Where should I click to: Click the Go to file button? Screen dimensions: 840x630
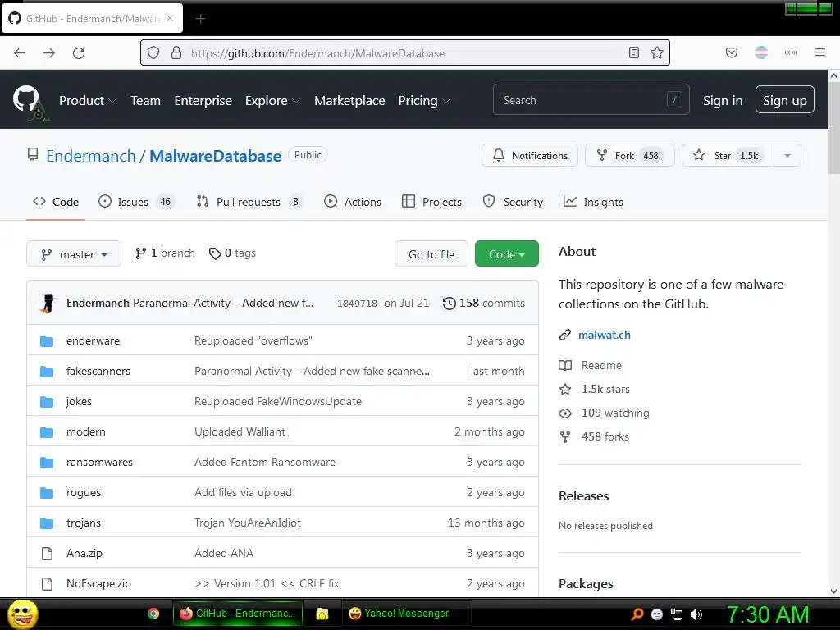pyautogui.click(x=431, y=254)
